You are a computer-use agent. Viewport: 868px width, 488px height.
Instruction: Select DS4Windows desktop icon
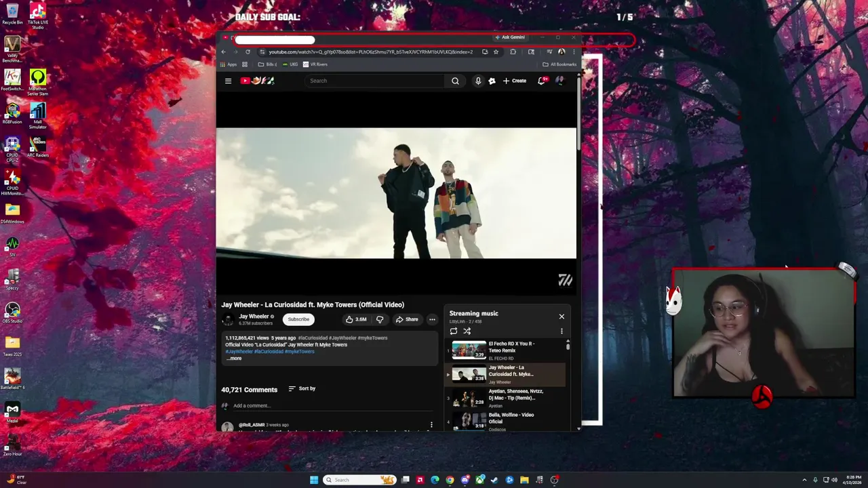pos(12,213)
